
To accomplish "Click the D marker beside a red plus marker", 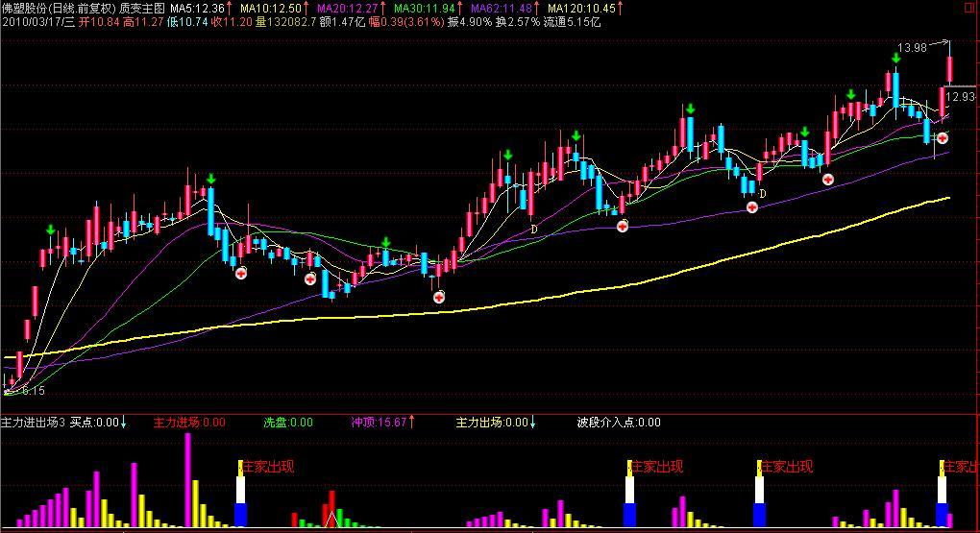I will 763,194.
